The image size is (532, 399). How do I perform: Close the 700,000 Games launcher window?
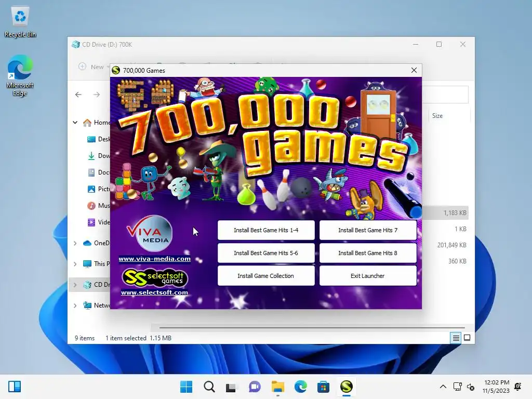(x=414, y=70)
